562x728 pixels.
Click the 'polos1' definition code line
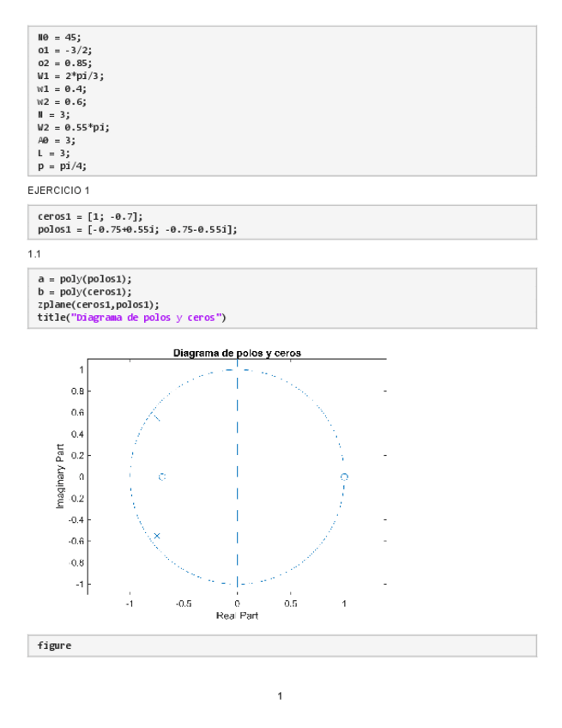coord(137,229)
